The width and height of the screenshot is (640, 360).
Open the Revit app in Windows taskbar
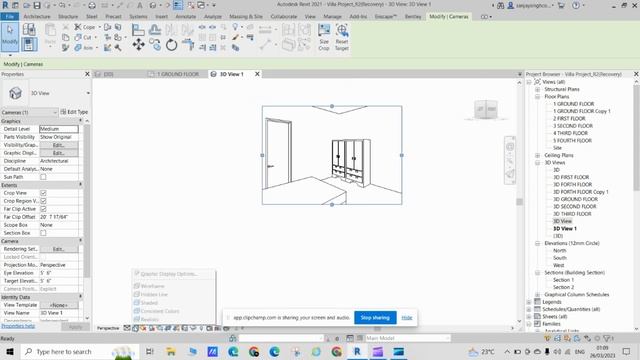point(357,351)
